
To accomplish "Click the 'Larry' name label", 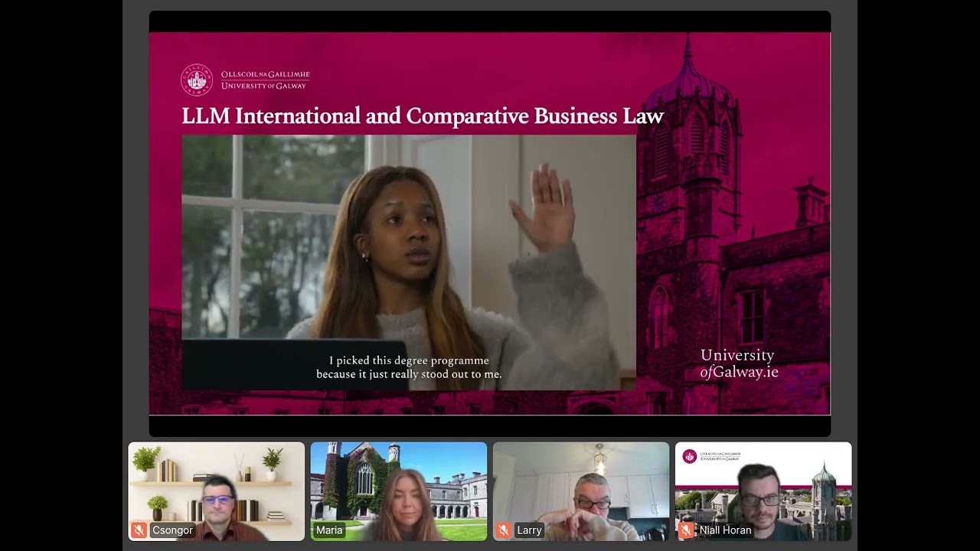I will 529,530.
